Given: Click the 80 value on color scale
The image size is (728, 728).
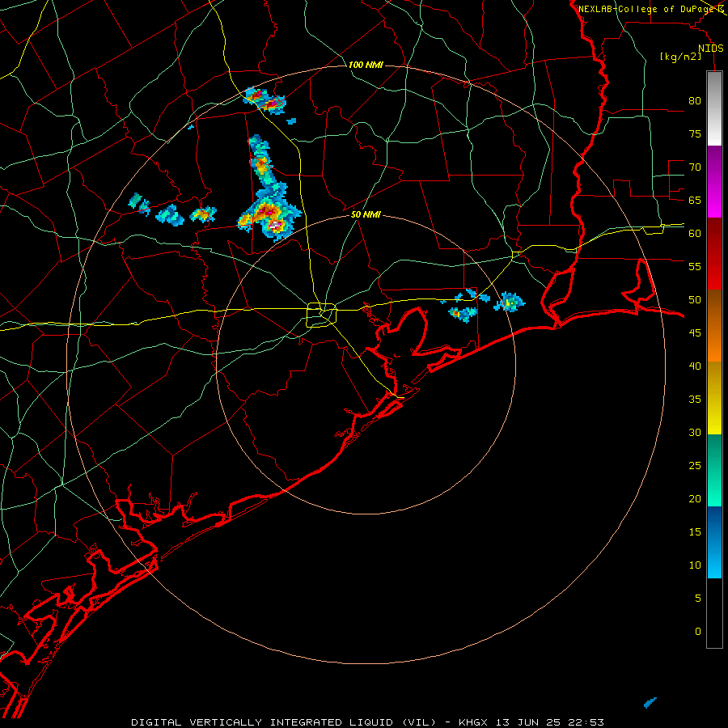Looking at the screenshot, I should point(695,101).
